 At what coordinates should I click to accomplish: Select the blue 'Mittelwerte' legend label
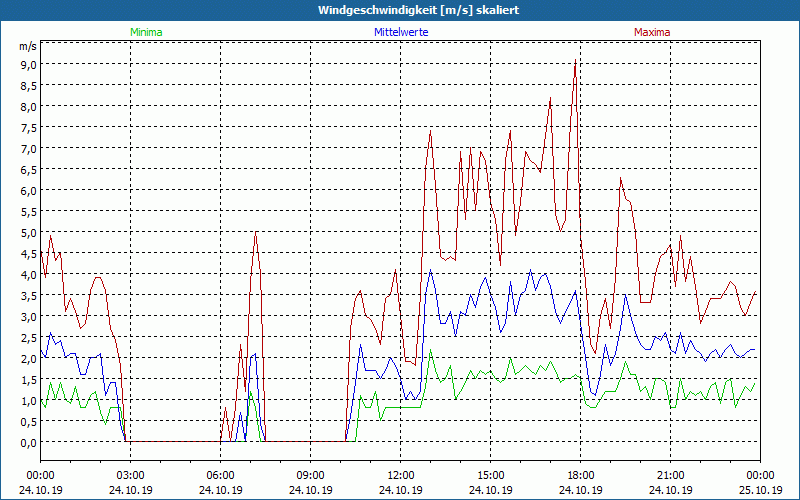click(x=401, y=32)
